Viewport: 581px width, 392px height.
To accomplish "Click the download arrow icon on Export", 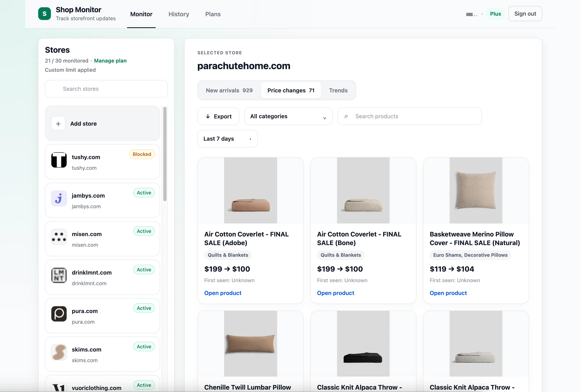I will coord(208,116).
